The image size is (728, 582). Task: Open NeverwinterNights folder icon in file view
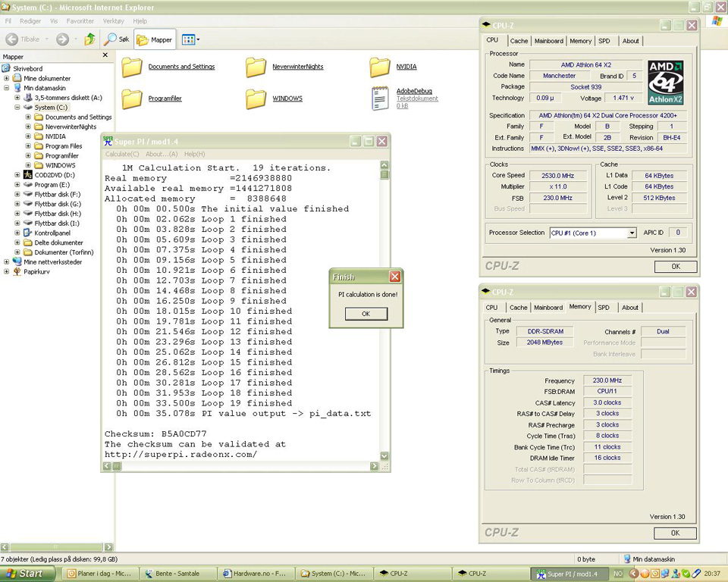[x=256, y=67]
